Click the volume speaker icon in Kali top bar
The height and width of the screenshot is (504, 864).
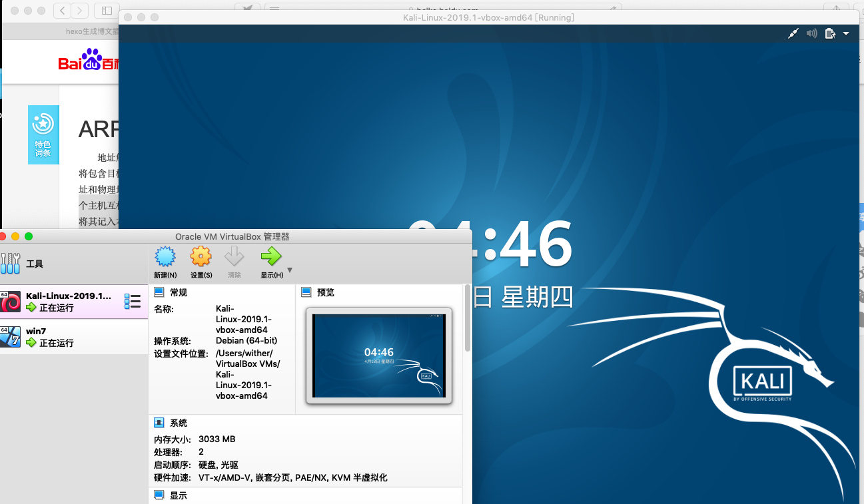point(811,34)
